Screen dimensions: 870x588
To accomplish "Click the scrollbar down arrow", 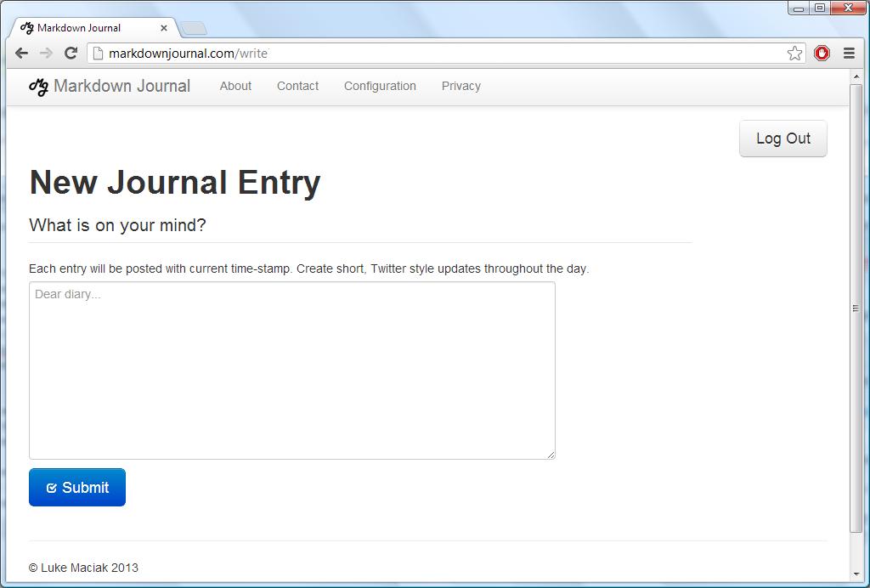I will coord(856,574).
